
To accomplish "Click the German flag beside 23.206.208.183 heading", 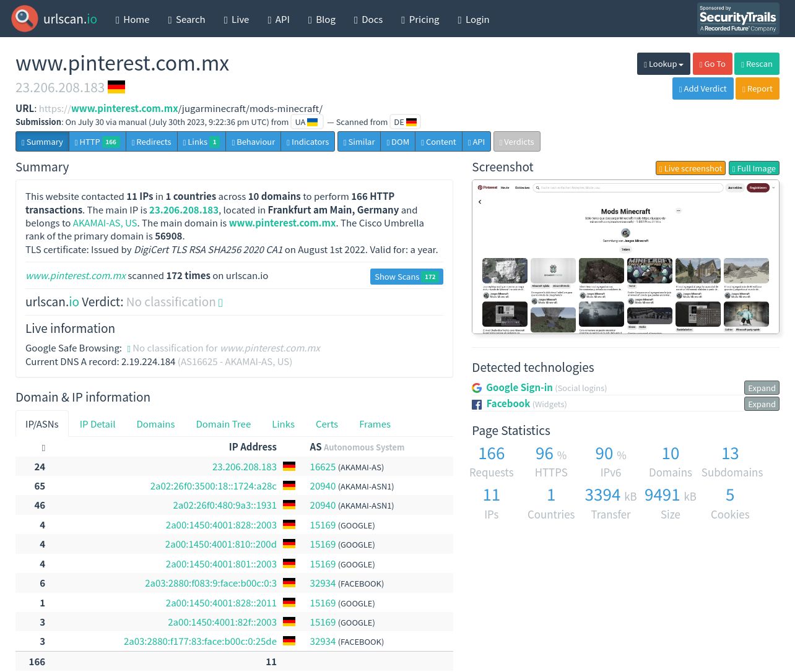I will [x=116, y=87].
